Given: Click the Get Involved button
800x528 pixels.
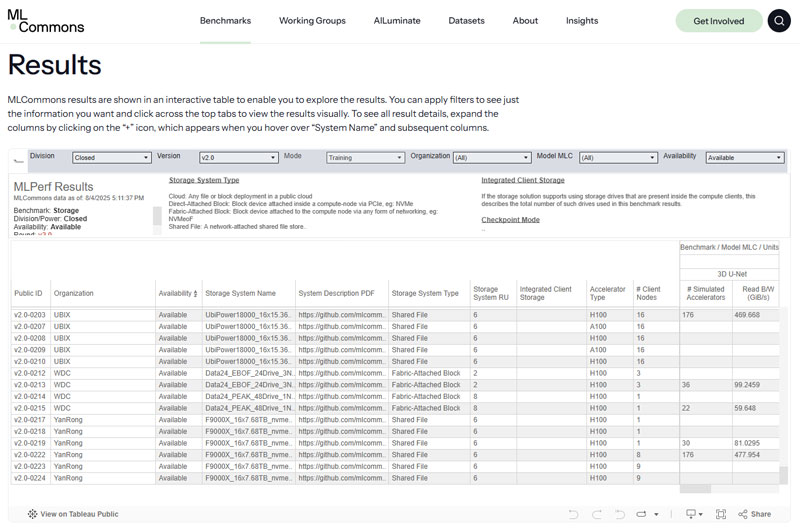Looking at the screenshot, I should (718, 21).
